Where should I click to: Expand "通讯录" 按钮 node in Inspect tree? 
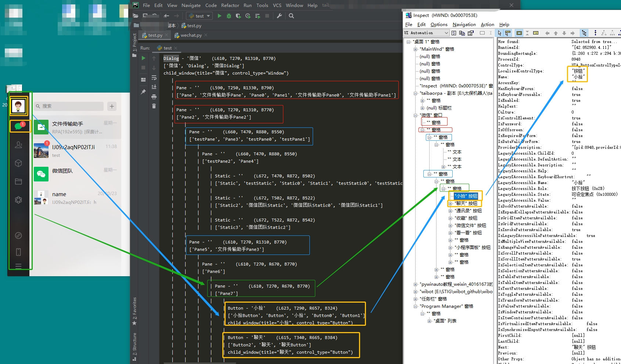pyautogui.click(x=450, y=211)
